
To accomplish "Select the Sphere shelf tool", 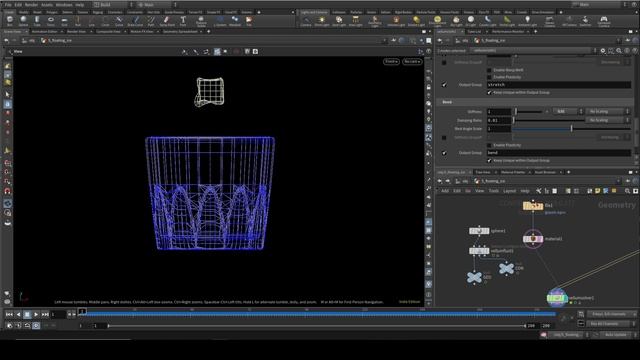I will (23, 21).
